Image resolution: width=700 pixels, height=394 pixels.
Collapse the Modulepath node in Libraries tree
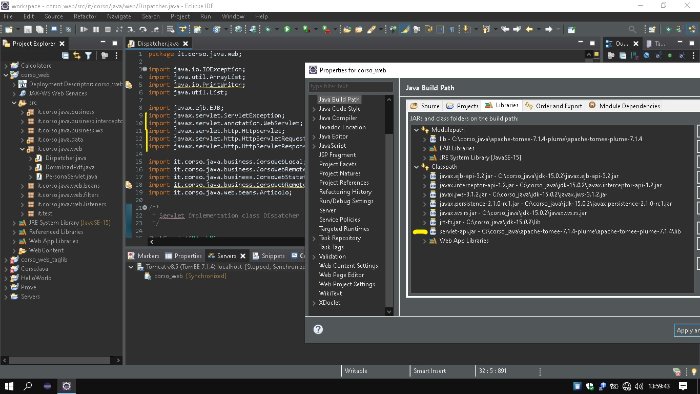pos(417,130)
